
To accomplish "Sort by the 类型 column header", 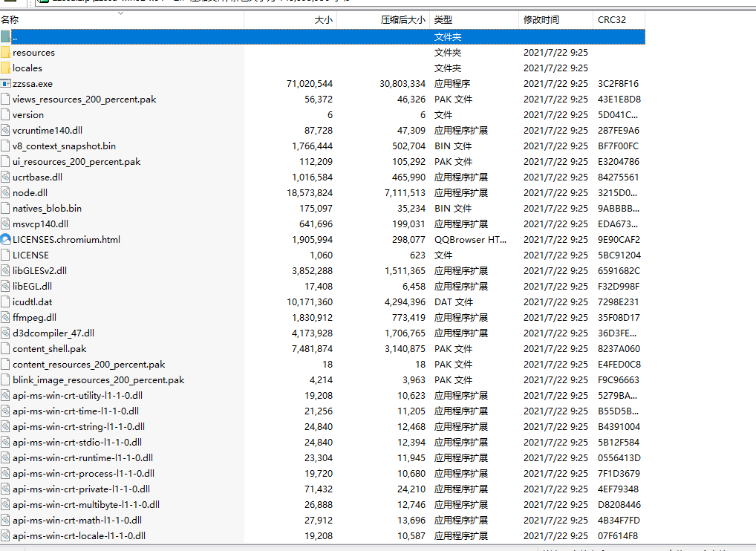I will click(443, 20).
